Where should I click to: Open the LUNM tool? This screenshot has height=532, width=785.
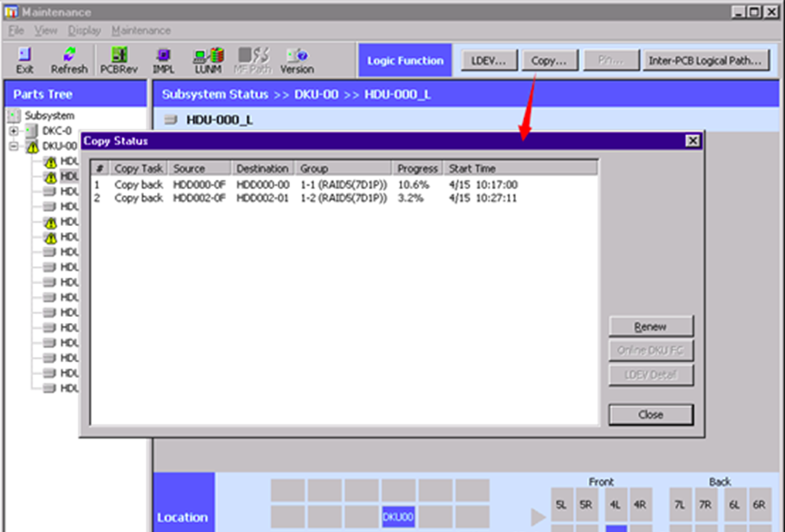pyautogui.click(x=208, y=55)
